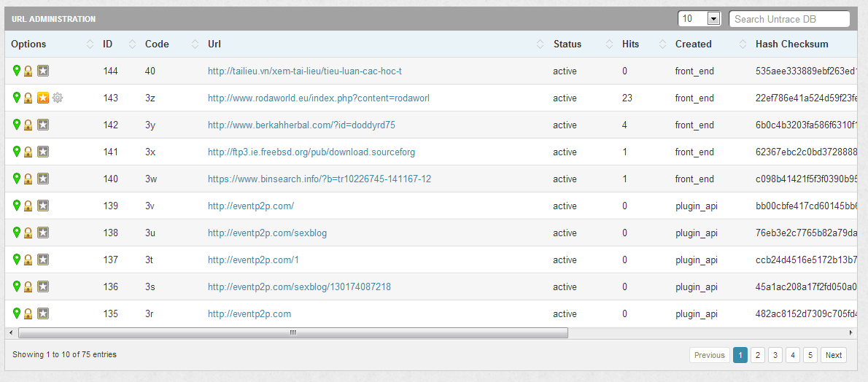Toggle the star for ID 140
Image resolution: width=868 pixels, height=382 pixels.
point(43,179)
